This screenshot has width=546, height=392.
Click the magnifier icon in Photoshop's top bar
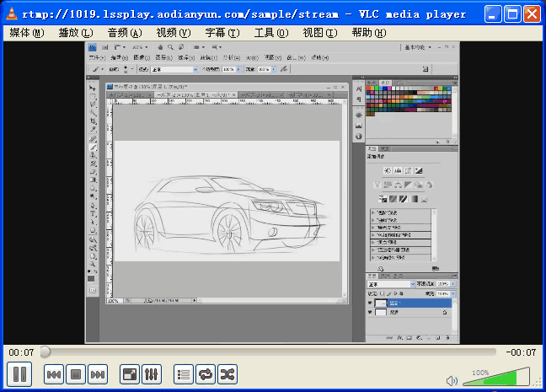coord(170,47)
